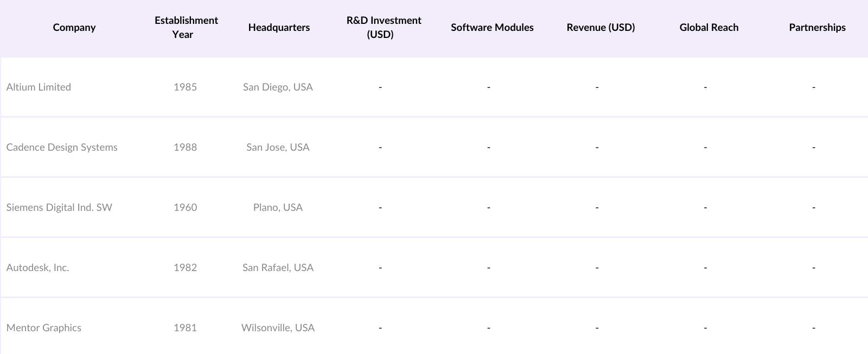Select the 1982 establishment year cell
Viewport: 868px width, 354px height.
[185, 268]
